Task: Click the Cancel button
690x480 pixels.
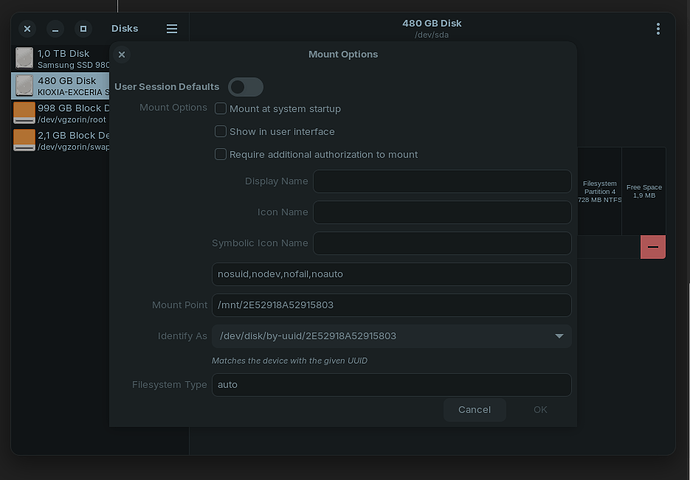Action: point(474,409)
